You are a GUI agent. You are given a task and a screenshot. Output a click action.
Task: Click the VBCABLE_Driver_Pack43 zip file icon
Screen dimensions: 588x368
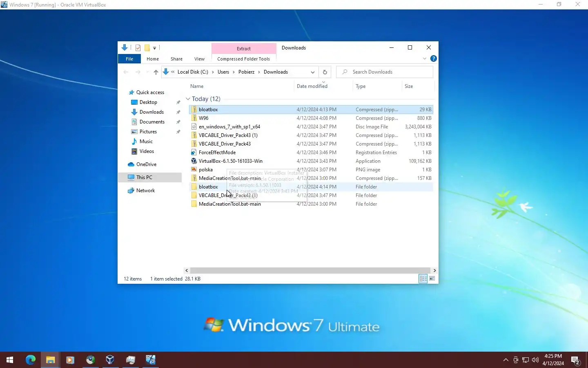[194, 144]
